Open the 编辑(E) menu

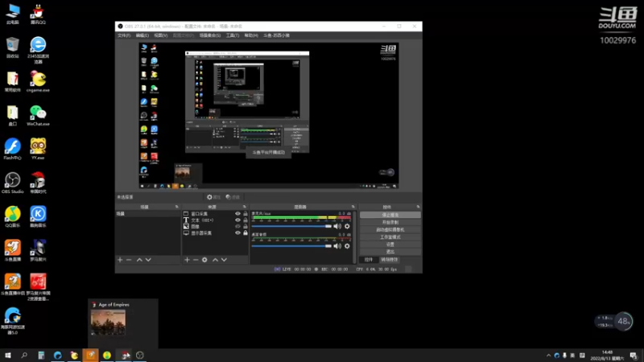[142, 35]
